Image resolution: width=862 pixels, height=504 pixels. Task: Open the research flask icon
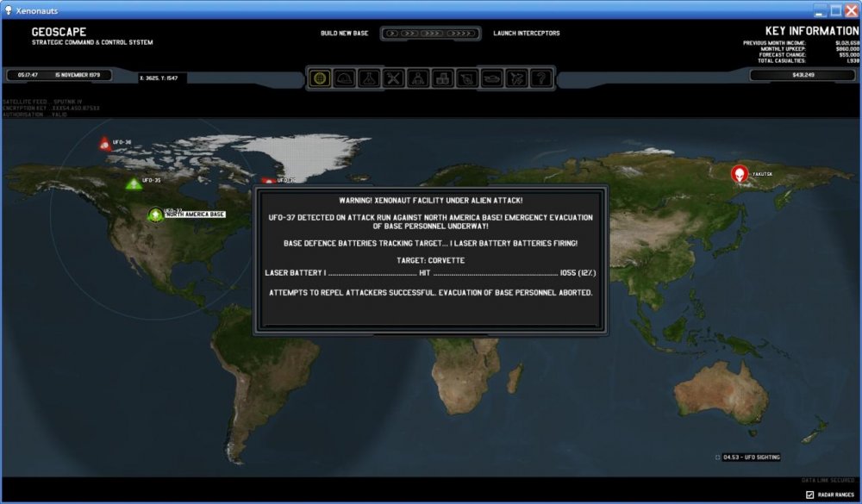click(369, 78)
